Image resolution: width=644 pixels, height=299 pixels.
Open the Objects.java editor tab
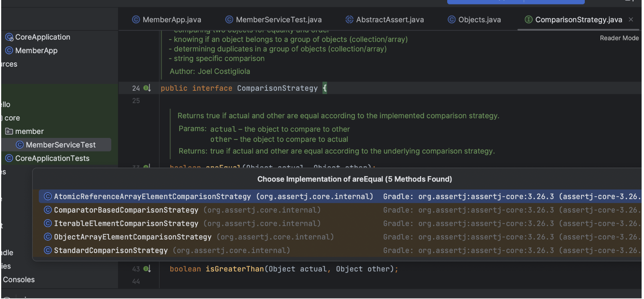[x=474, y=20]
